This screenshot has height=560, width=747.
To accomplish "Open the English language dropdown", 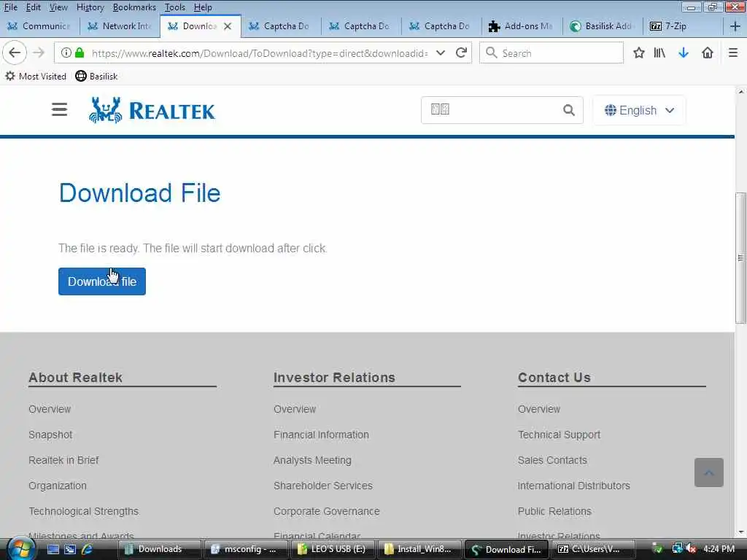I will [639, 111].
